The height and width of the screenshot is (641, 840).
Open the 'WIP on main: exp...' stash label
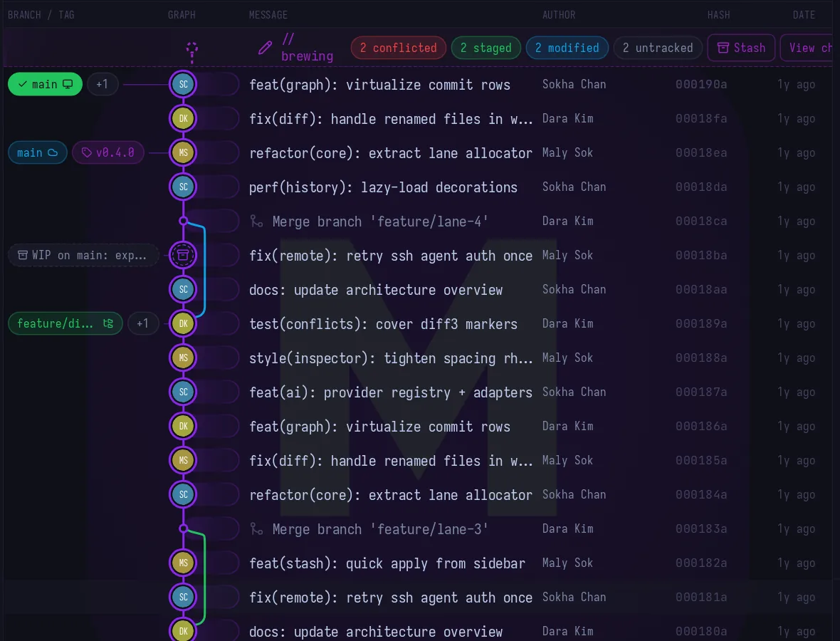coord(83,255)
